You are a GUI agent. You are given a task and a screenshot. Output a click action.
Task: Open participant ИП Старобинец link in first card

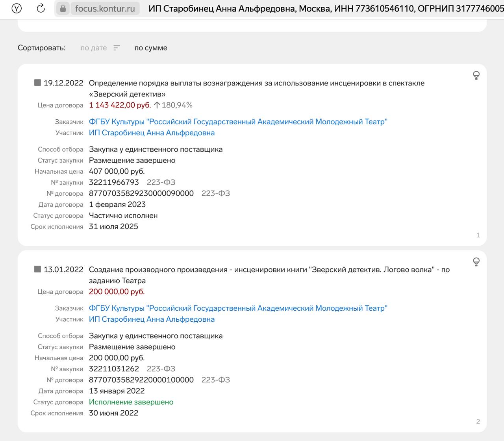[x=152, y=133]
